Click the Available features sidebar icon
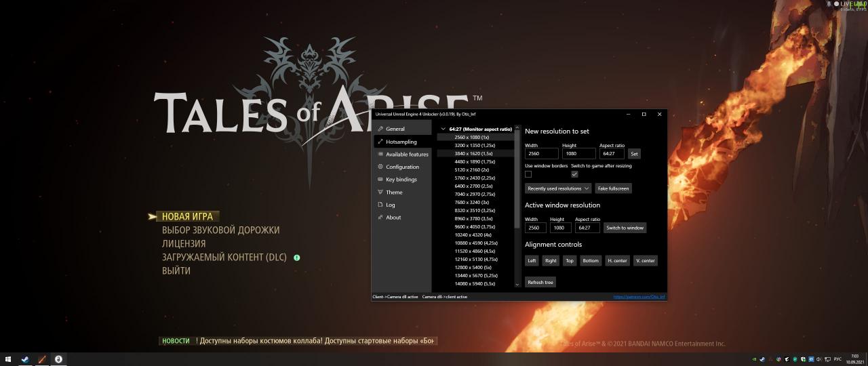The image size is (868, 366). [x=380, y=155]
